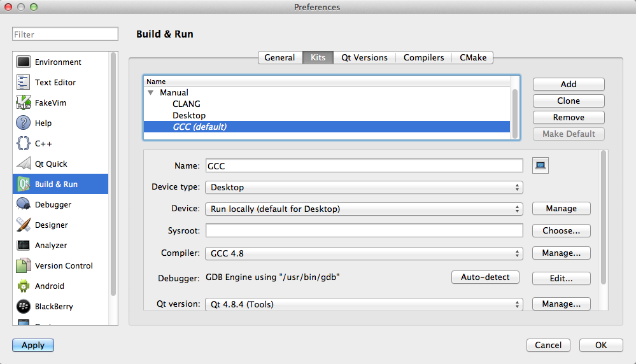Switch to the Qt Versions tab
Viewport: 636px width, 364px height.
(364, 58)
